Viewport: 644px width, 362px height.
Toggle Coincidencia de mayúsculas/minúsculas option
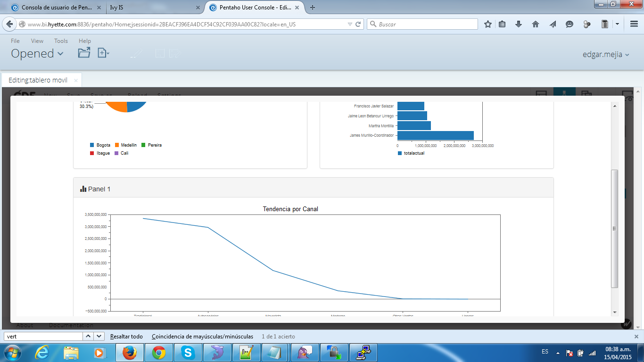click(202, 337)
